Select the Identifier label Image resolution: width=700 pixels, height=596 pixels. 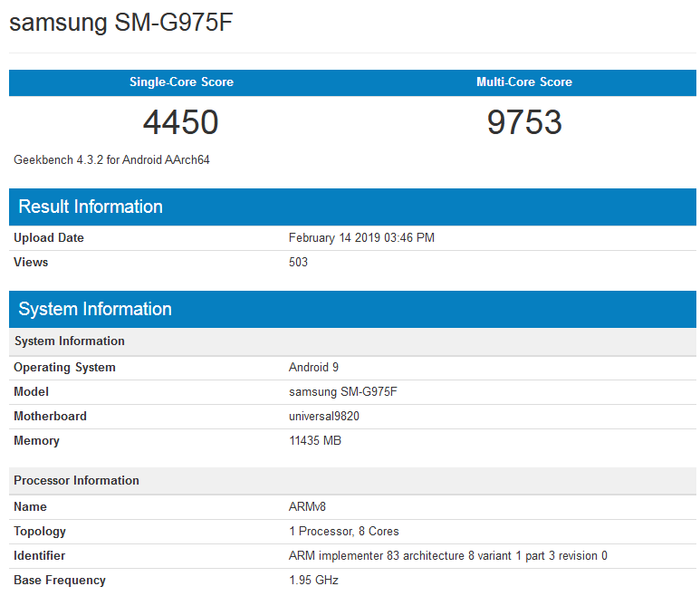click(39, 556)
